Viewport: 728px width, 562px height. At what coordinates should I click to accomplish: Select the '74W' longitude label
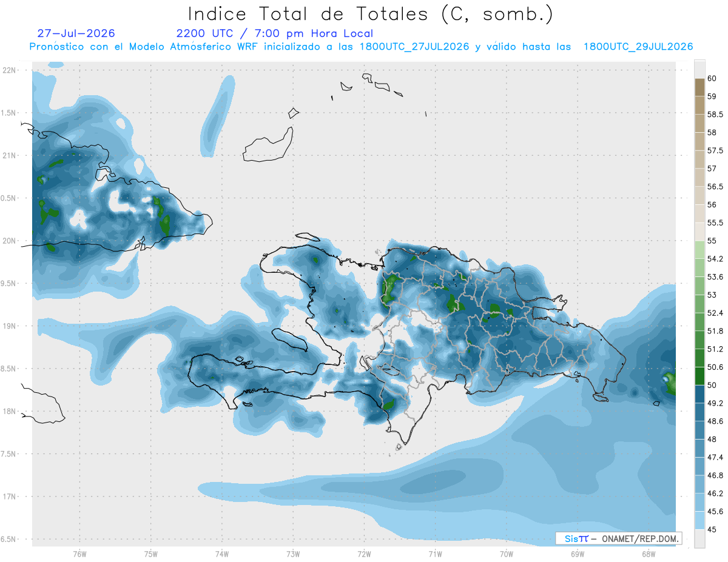222,554
